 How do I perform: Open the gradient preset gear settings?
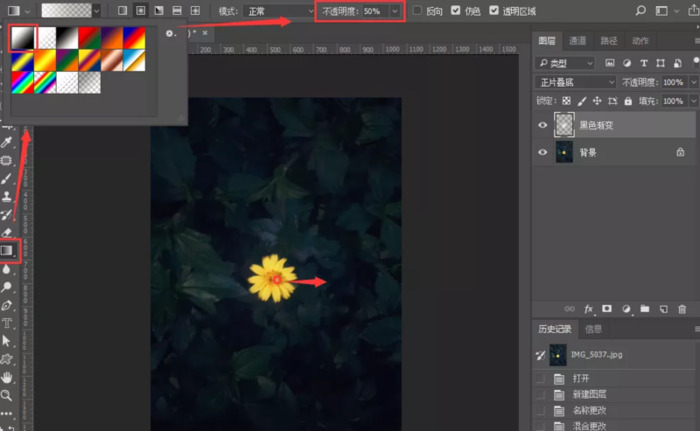(171, 33)
